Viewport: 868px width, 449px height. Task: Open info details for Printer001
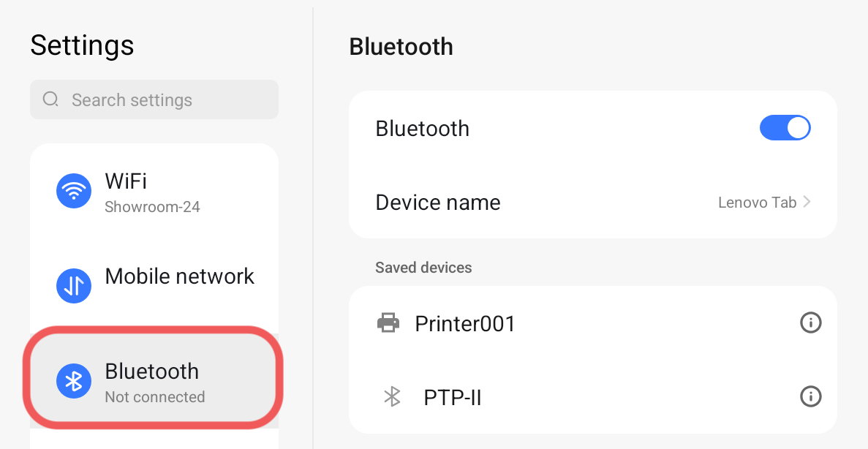click(810, 322)
